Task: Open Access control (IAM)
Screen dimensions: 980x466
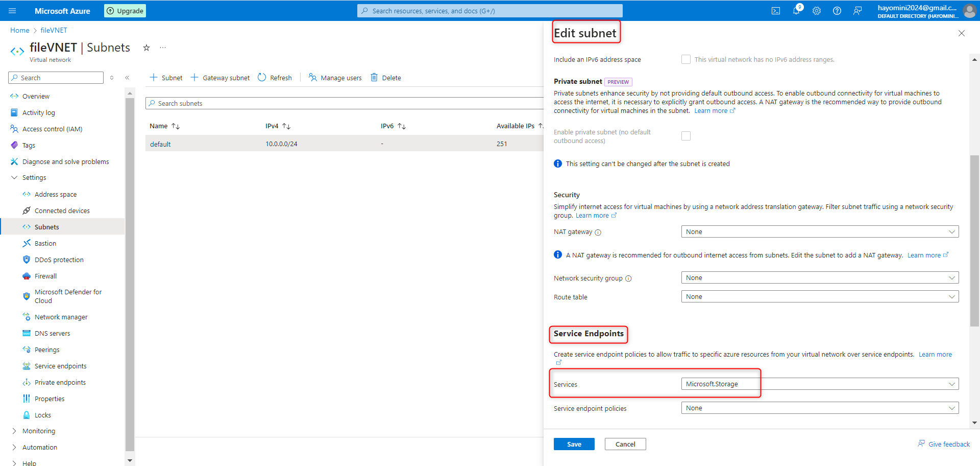Action: pos(52,129)
